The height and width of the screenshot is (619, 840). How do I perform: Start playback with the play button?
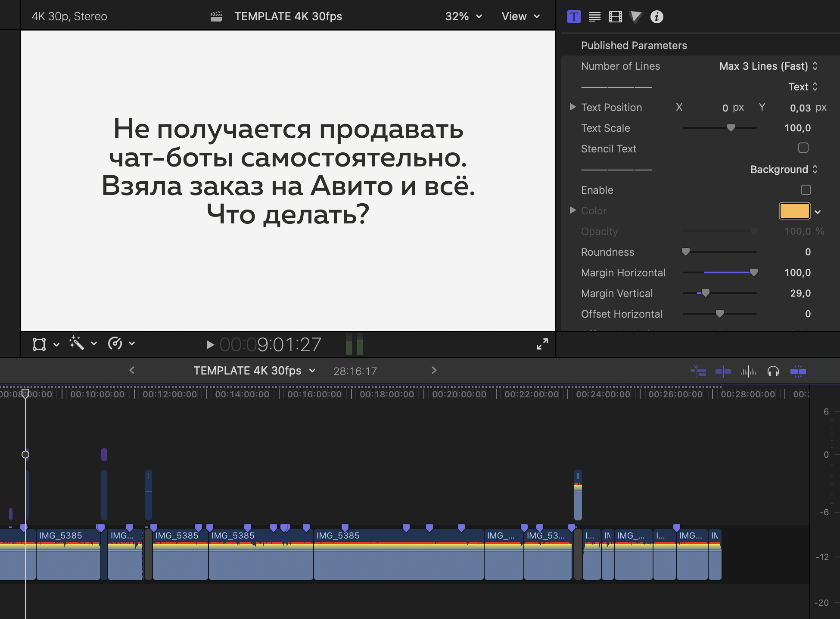click(210, 345)
